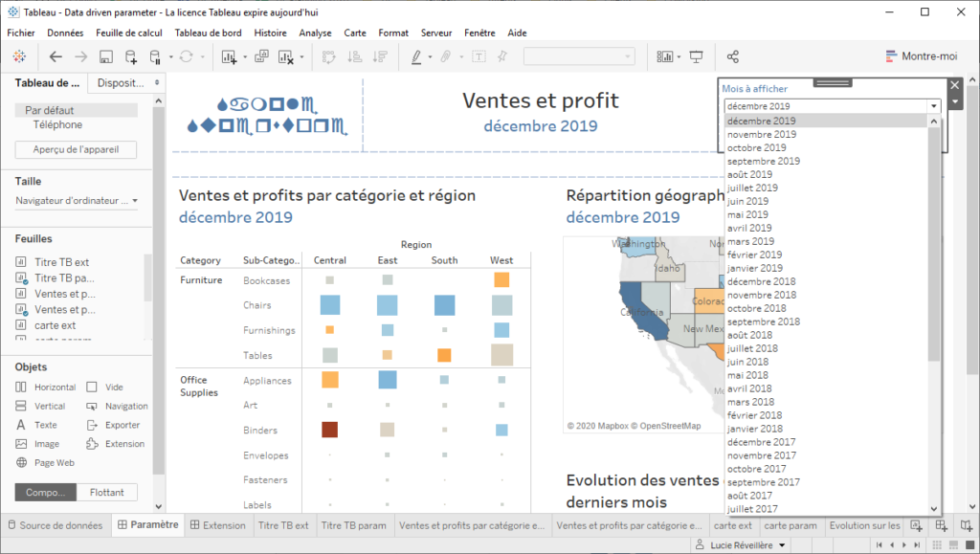Screen dimensions: 980x554
Task: Click the Bookcases West orange square mark
Action: click(x=501, y=279)
